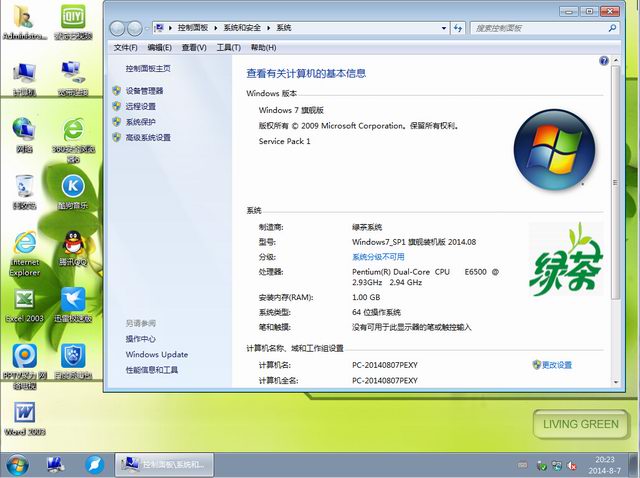The width and height of the screenshot is (640, 478).
Task: Click the network tray icon
Action: click(557, 465)
